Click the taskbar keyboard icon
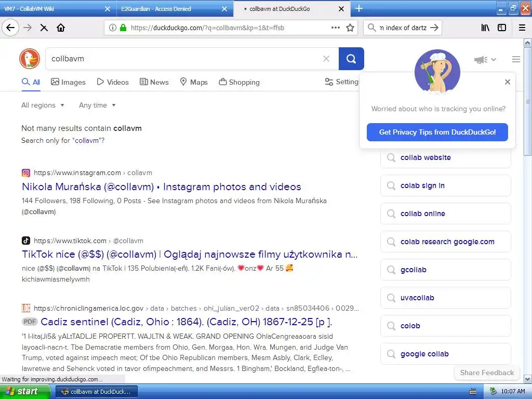 [x=473, y=392]
